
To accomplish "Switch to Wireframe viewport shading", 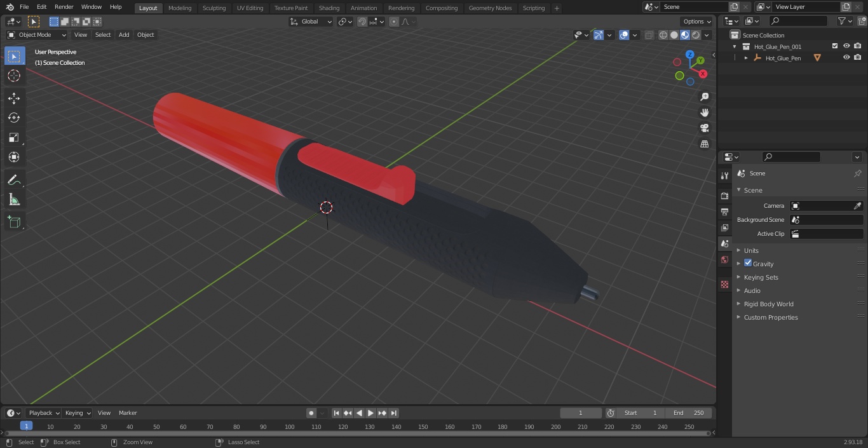I will click(x=663, y=35).
